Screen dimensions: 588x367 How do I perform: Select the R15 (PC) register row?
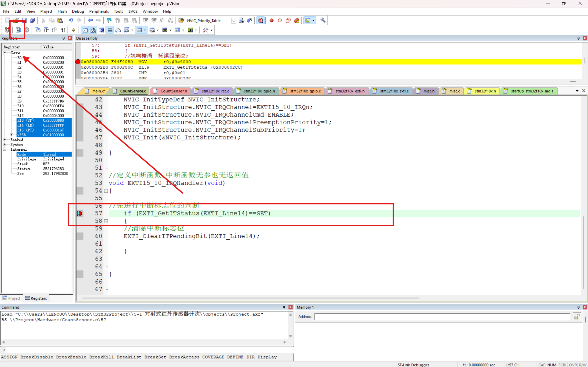(44, 130)
